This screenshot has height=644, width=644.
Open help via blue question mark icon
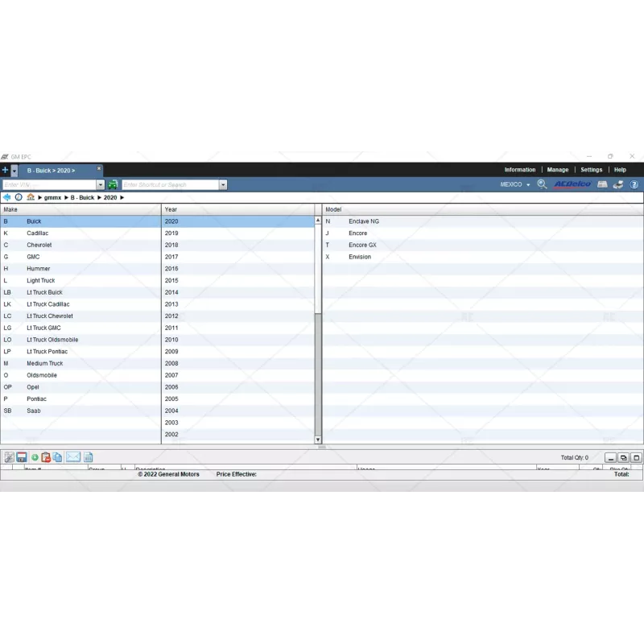point(634,184)
